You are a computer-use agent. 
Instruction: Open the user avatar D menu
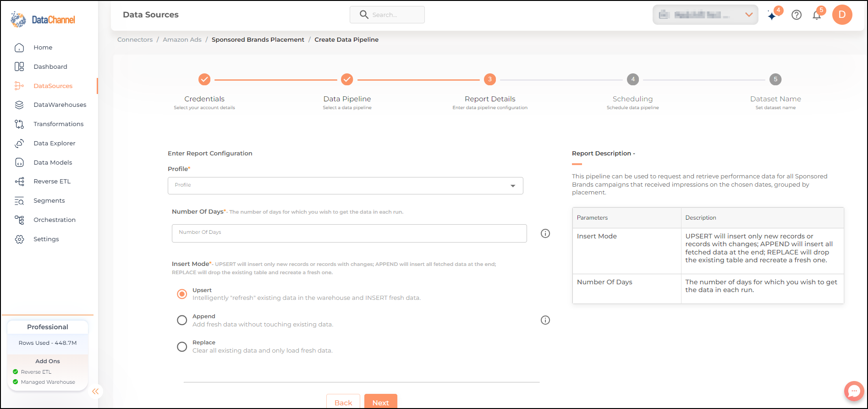pos(842,15)
